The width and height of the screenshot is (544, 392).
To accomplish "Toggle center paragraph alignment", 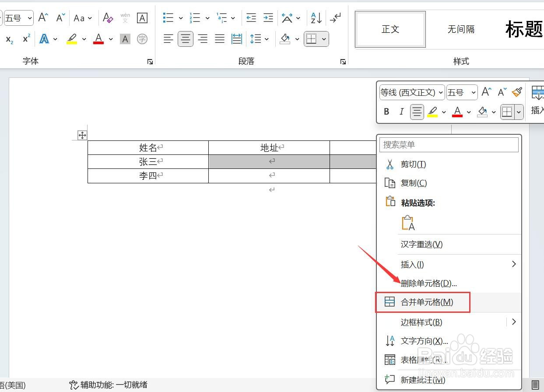I will pos(185,38).
